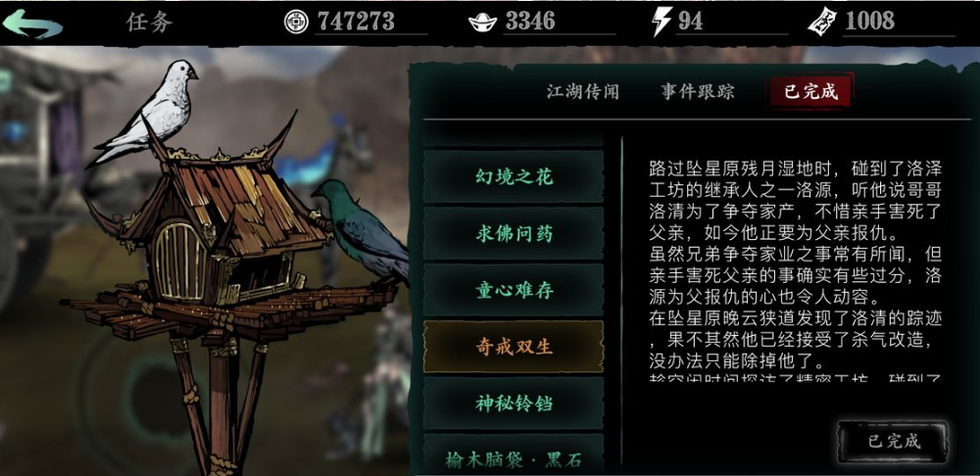Open the 求佛问药 quest entry

click(514, 234)
